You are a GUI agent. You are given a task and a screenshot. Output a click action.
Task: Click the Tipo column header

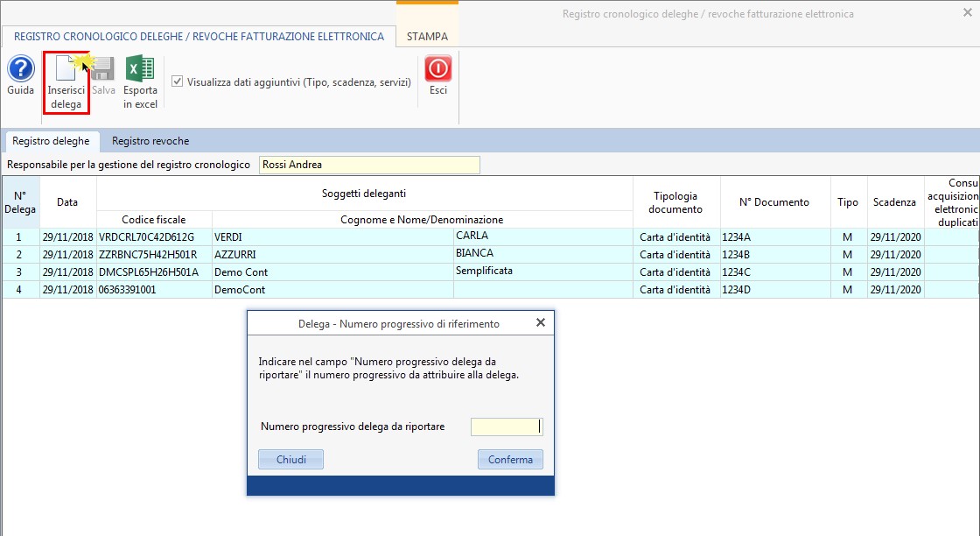(848, 202)
